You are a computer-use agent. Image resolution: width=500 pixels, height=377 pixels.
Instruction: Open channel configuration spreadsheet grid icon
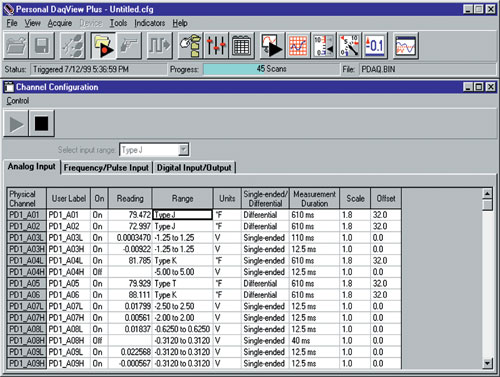(x=242, y=45)
